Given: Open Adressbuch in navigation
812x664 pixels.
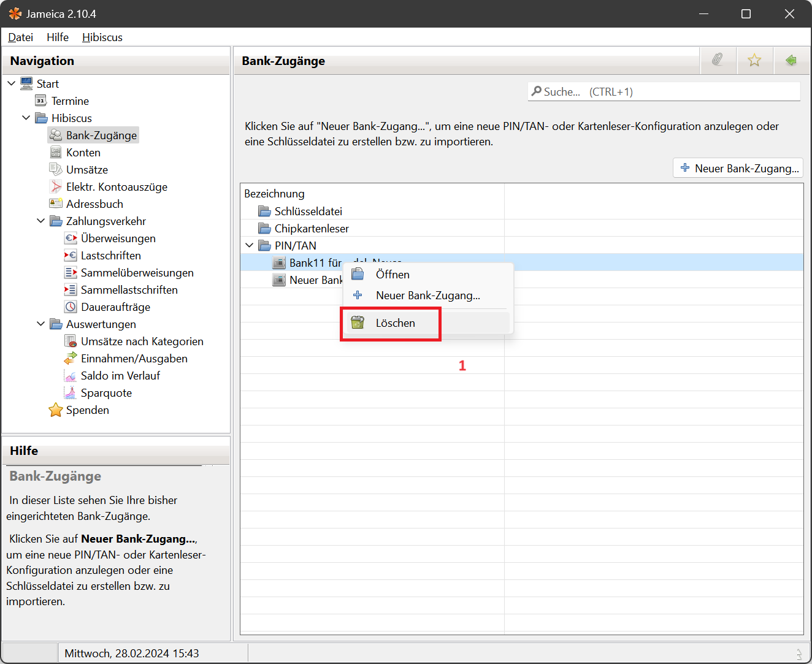Looking at the screenshot, I should click(x=94, y=204).
